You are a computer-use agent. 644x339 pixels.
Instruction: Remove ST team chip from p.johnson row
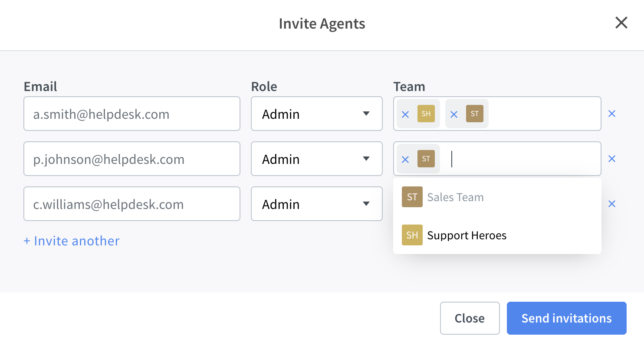click(405, 160)
